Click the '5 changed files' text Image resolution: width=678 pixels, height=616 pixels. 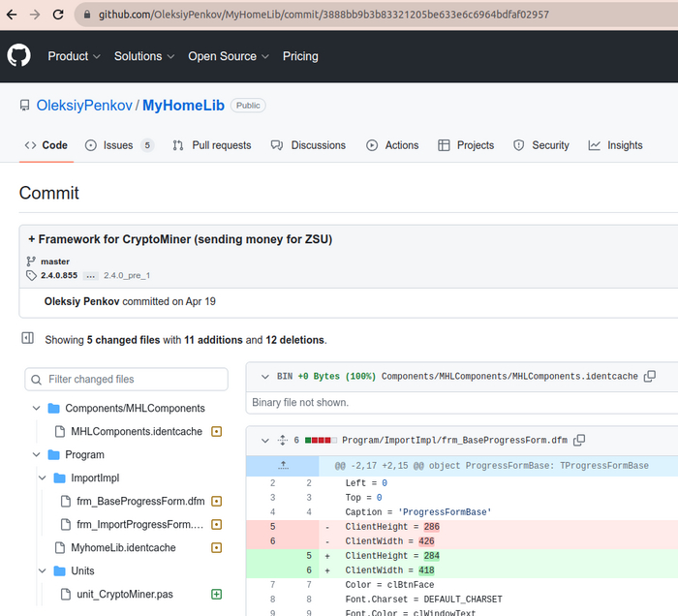pos(123,340)
